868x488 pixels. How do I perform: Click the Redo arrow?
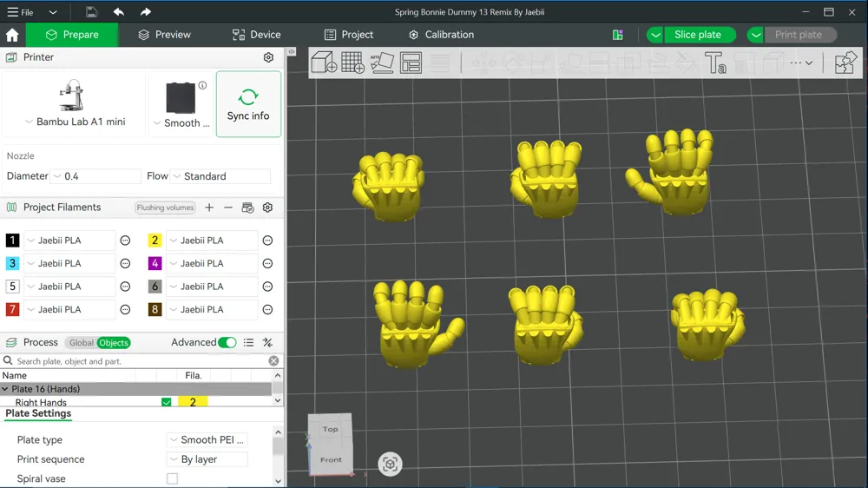click(x=145, y=11)
